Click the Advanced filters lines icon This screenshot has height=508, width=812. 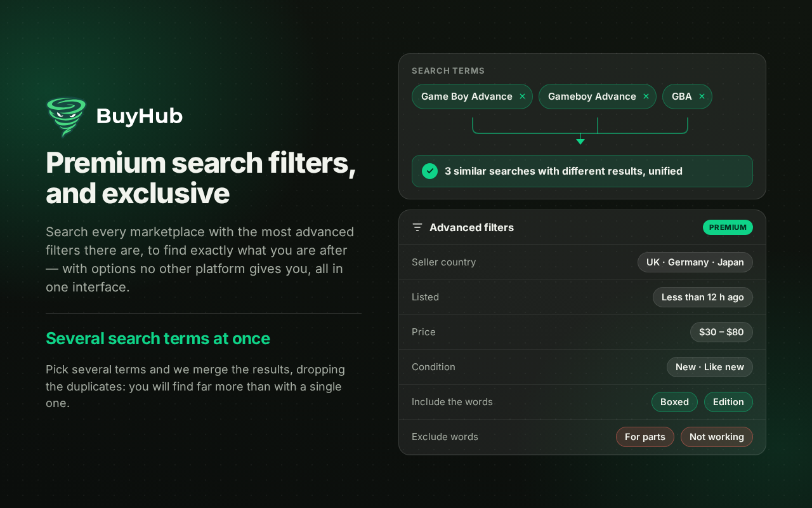[417, 227]
